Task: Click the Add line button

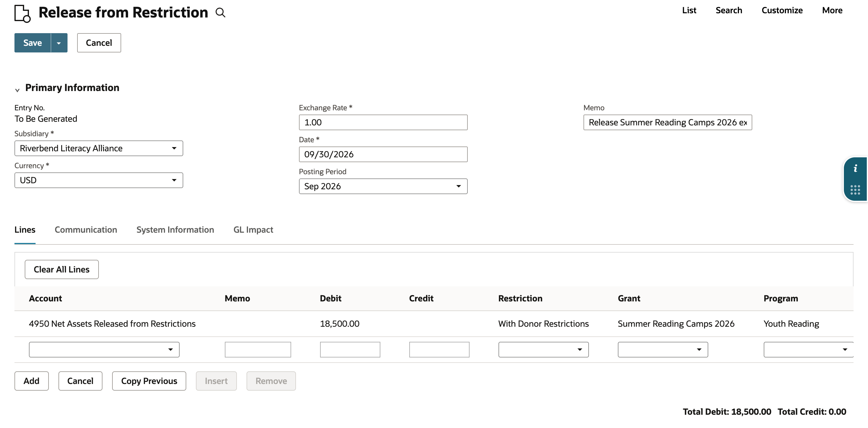Action: (x=31, y=381)
